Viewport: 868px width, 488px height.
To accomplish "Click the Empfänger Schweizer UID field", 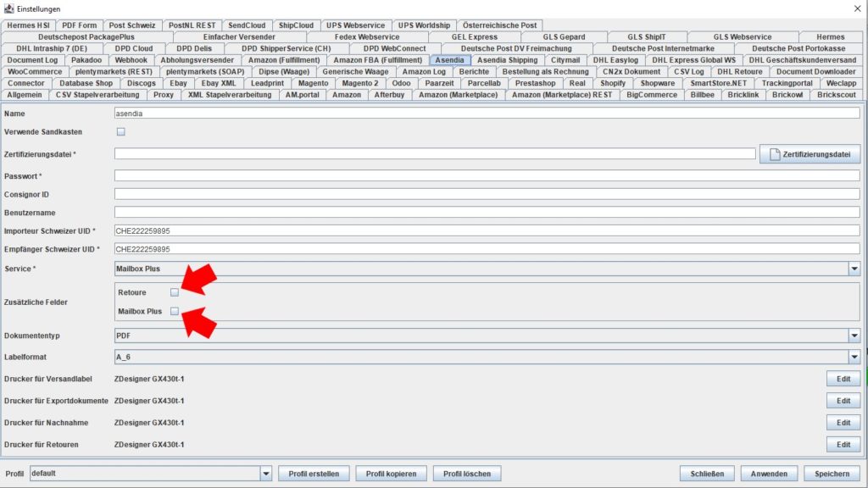I will (487, 249).
